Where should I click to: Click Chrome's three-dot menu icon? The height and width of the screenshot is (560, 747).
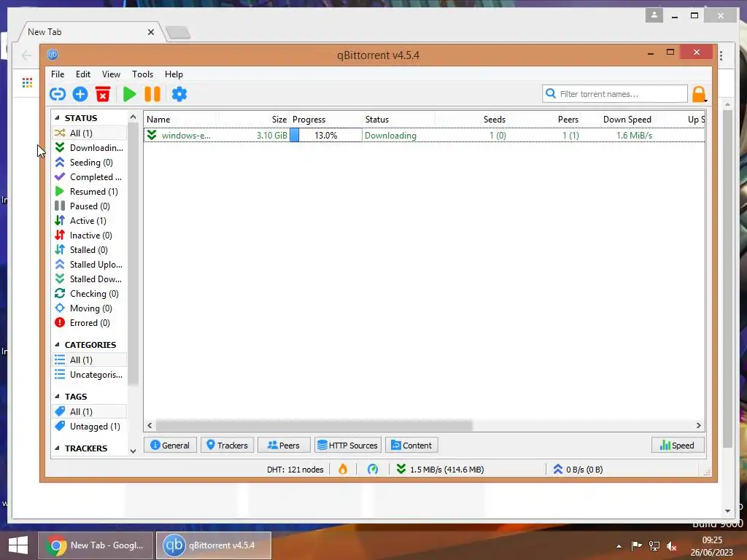pyautogui.click(x=721, y=55)
